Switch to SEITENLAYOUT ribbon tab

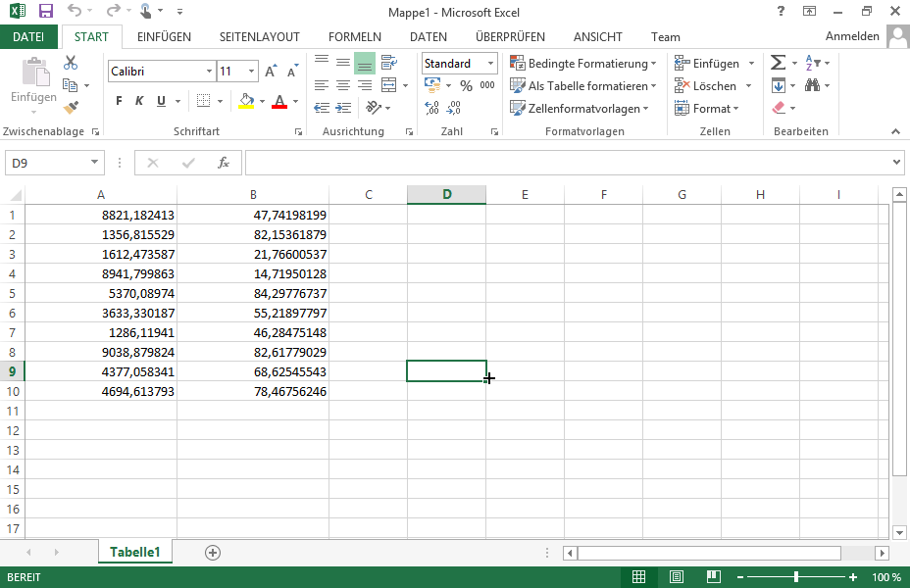coord(260,36)
